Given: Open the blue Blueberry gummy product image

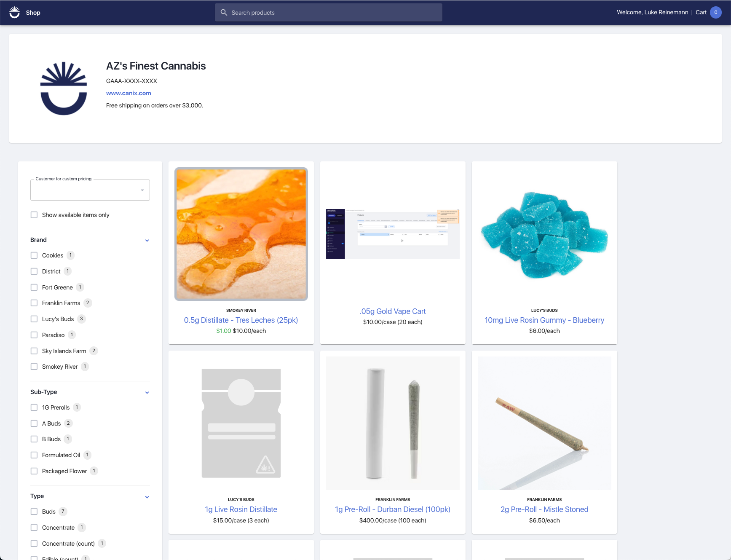Looking at the screenshot, I should tap(544, 234).
